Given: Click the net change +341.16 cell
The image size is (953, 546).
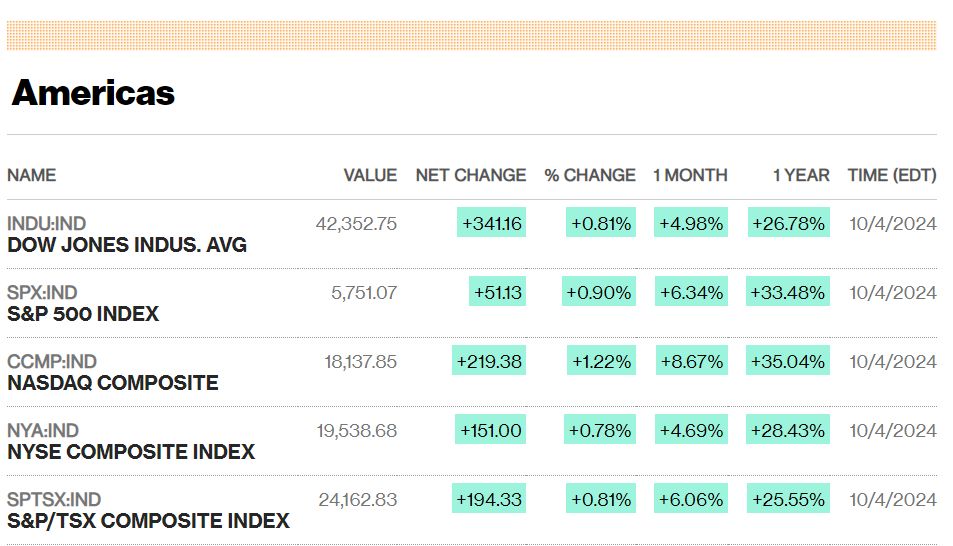Looking at the screenshot, I should 492,223.
